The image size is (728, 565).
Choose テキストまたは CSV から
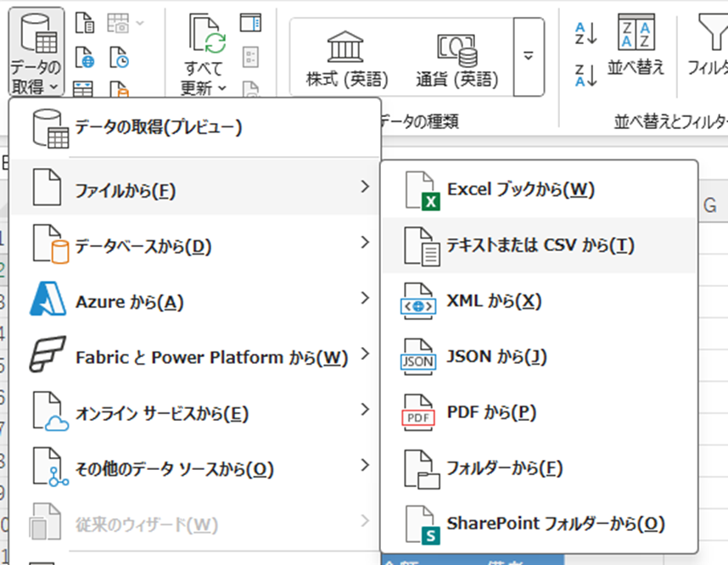pyautogui.click(x=540, y=245)
